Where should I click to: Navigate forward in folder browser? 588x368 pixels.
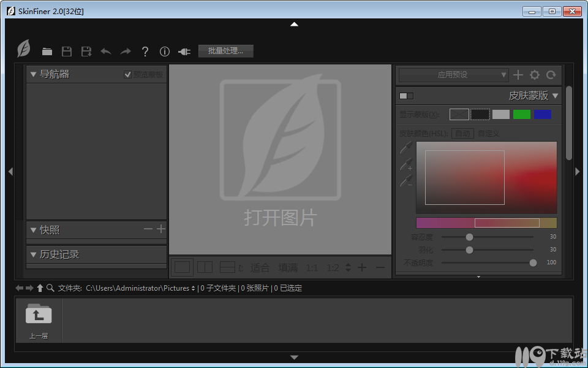[x=29, y=288]
